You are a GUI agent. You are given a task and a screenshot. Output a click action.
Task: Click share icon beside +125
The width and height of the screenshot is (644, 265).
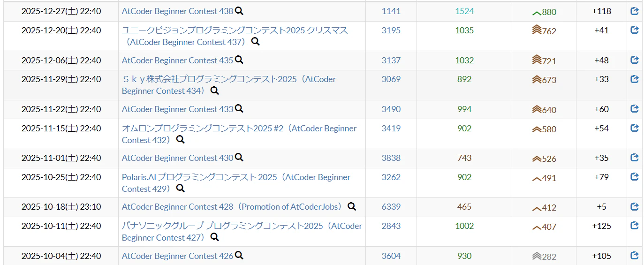click(635, 225)
